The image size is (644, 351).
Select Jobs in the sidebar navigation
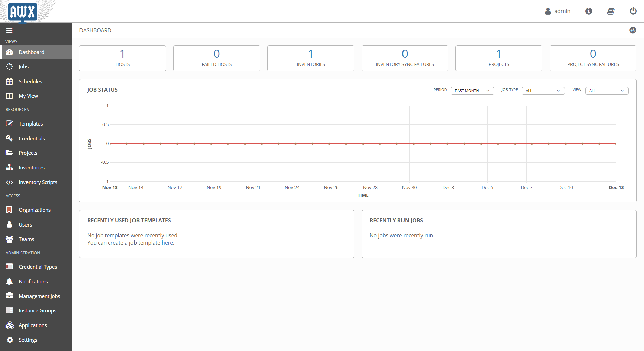coord(23,66)
